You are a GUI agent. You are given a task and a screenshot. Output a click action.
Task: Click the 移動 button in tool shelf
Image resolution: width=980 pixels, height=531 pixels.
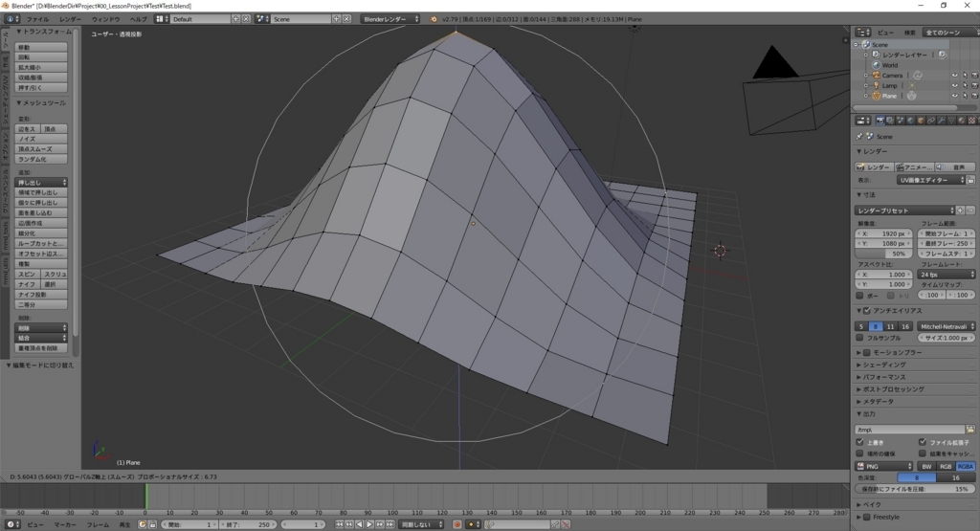pyautogui.click(x=41, y=47)
